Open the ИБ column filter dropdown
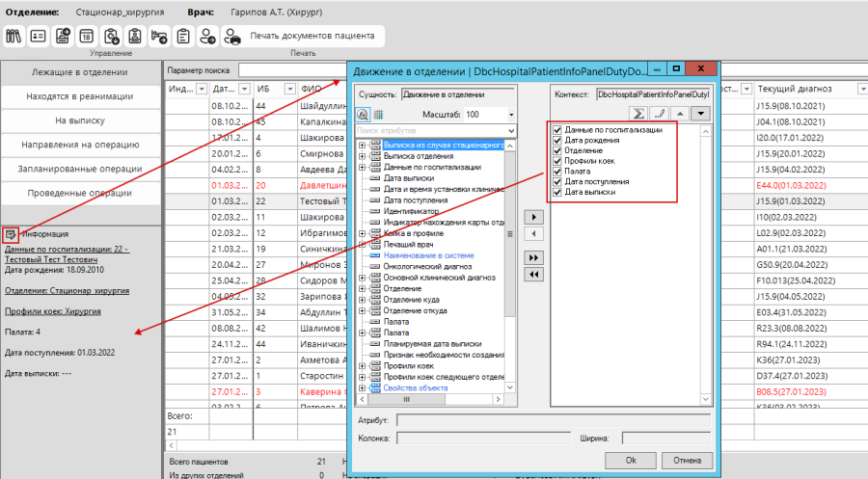This screenshot has width=868, height=479. [x=289, y=89]
